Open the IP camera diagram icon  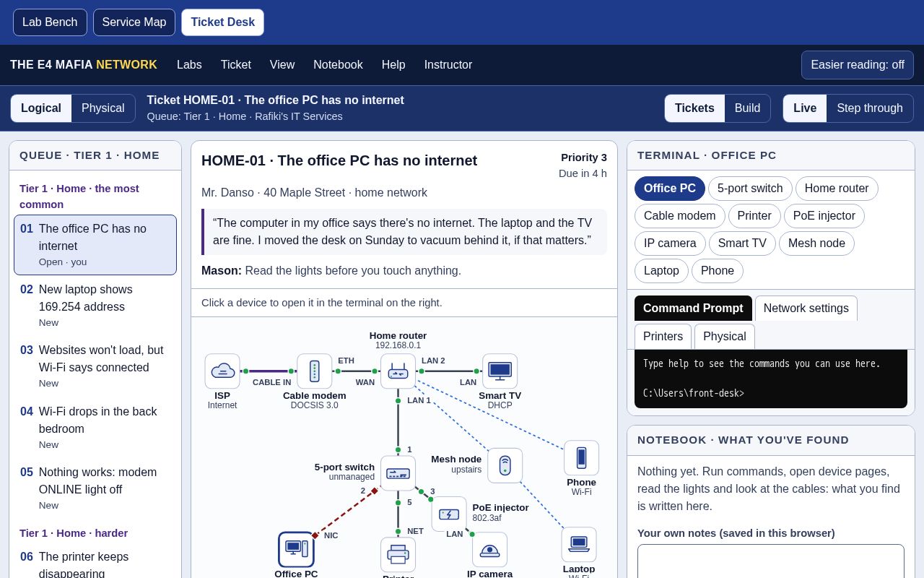[x=490, y=550]
